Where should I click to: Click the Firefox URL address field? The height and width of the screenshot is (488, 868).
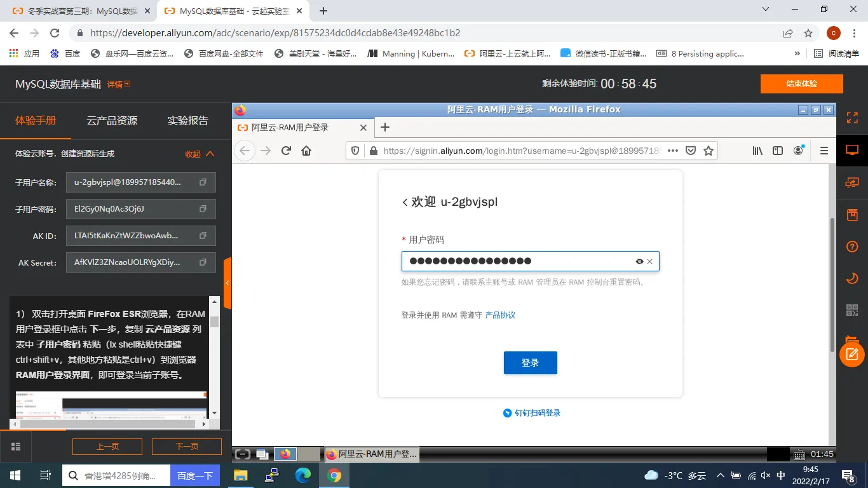(x=521, y=151)
